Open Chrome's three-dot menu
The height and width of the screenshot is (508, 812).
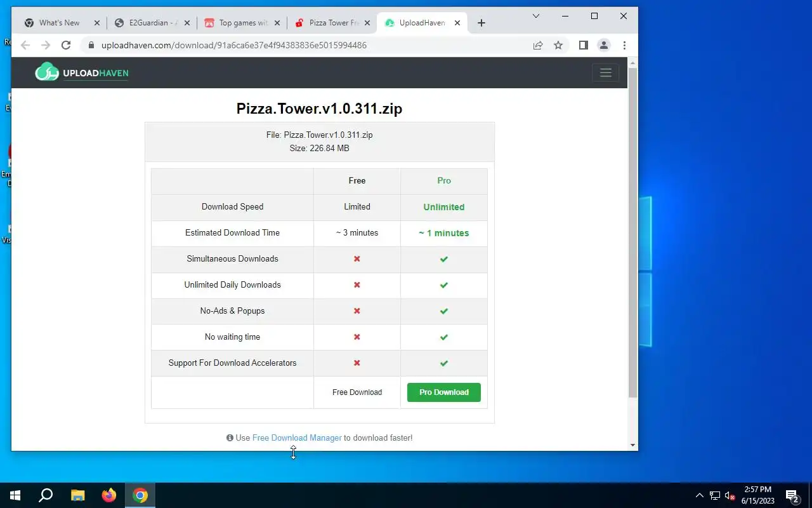[624, 45]
